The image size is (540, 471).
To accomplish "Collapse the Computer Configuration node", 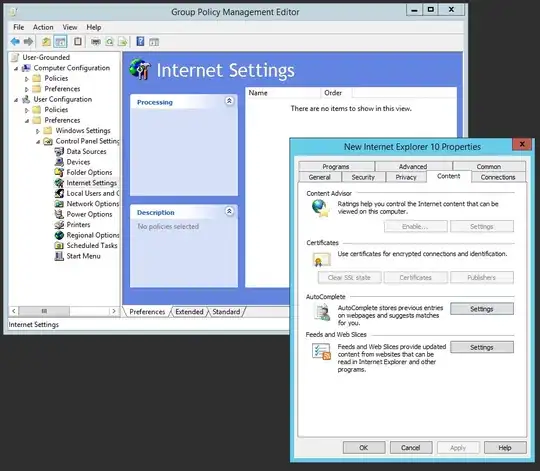I will [16, 69].
